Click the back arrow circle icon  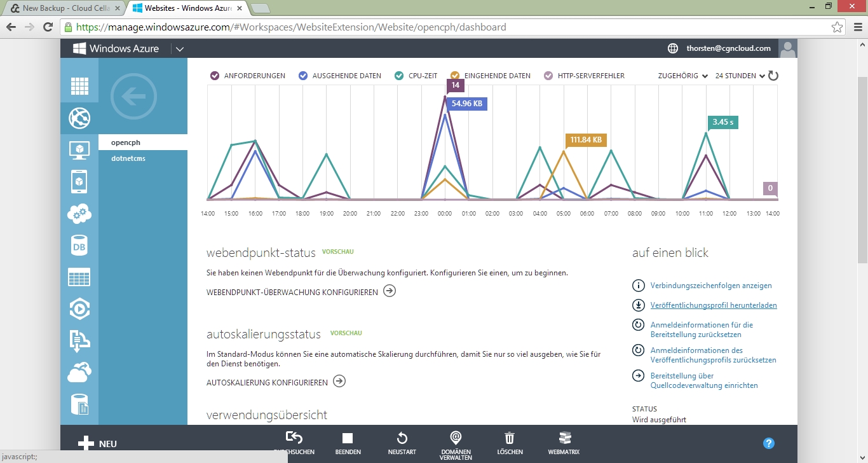[x=133, y=97]
